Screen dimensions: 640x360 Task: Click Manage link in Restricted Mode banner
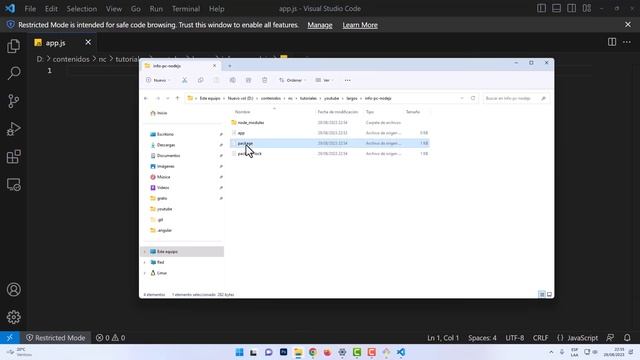(320, 25)
